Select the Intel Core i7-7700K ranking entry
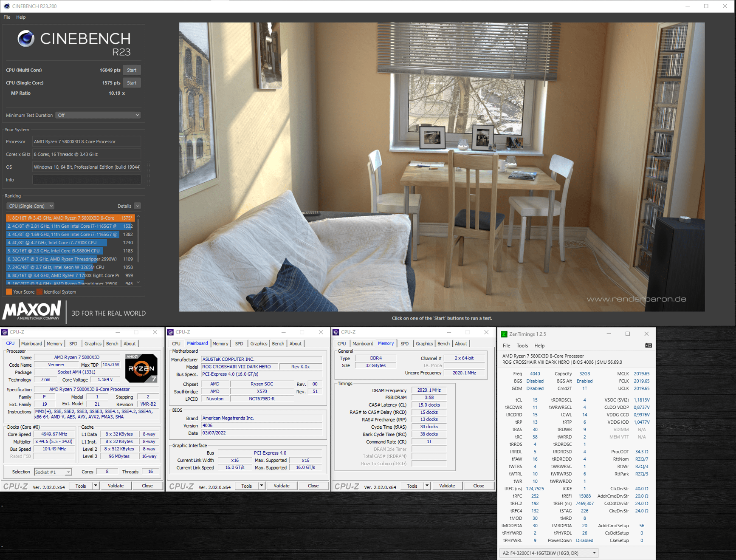The image size is (736, 560). point(70,243)
